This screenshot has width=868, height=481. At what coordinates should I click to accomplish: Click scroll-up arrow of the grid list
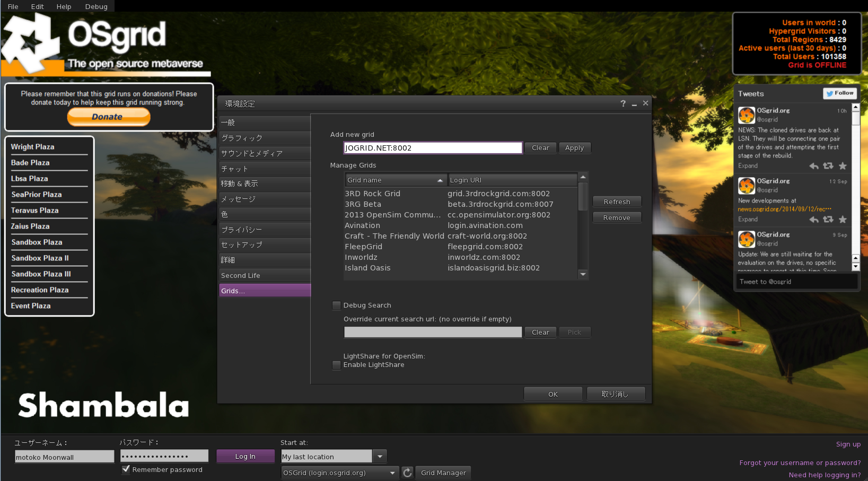coord(583,177)
